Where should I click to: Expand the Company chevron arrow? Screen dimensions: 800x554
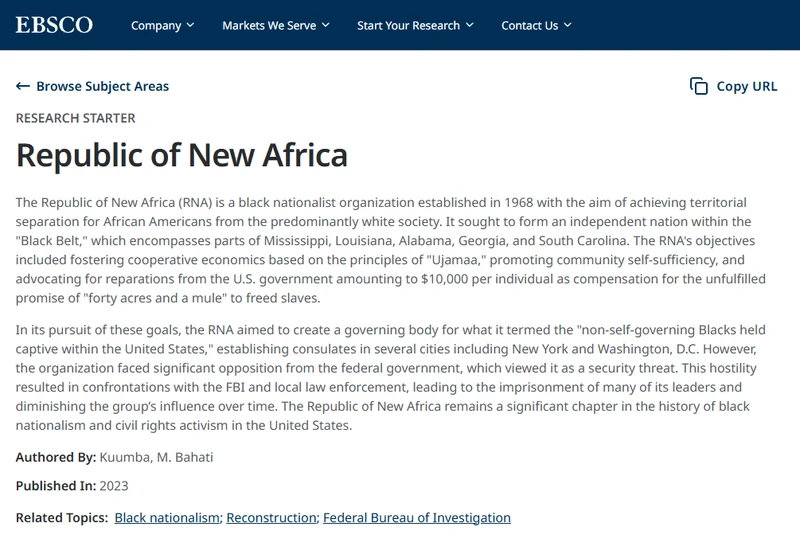(190, 25)
